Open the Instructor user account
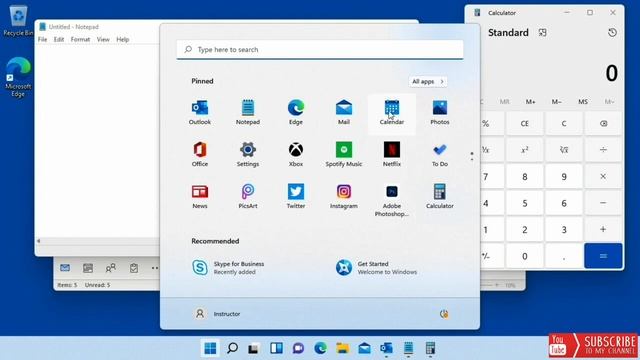This screenshot has width=640, height=360. [x=218, y=314]
